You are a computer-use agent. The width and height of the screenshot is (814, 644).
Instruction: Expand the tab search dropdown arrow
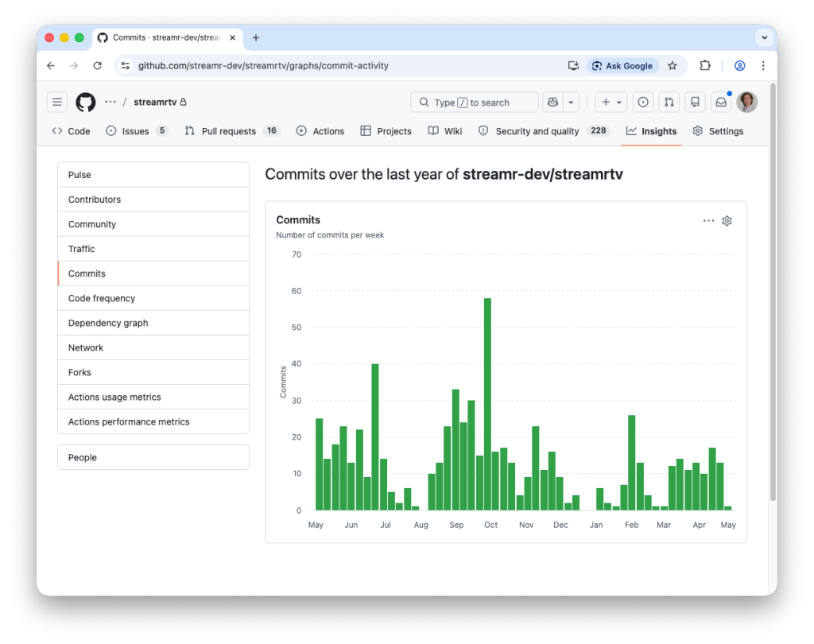coord(764,37)
